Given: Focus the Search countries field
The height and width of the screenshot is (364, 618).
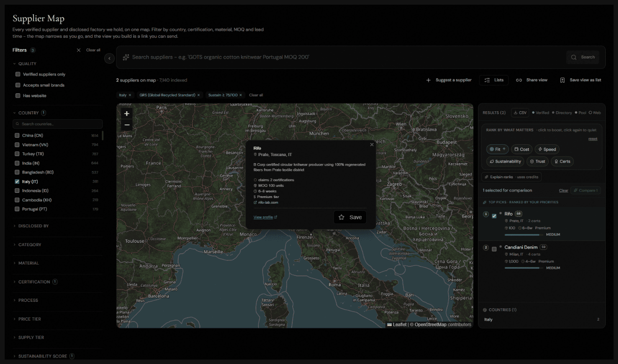Looking at the screenshot, I should click(58, 124).
